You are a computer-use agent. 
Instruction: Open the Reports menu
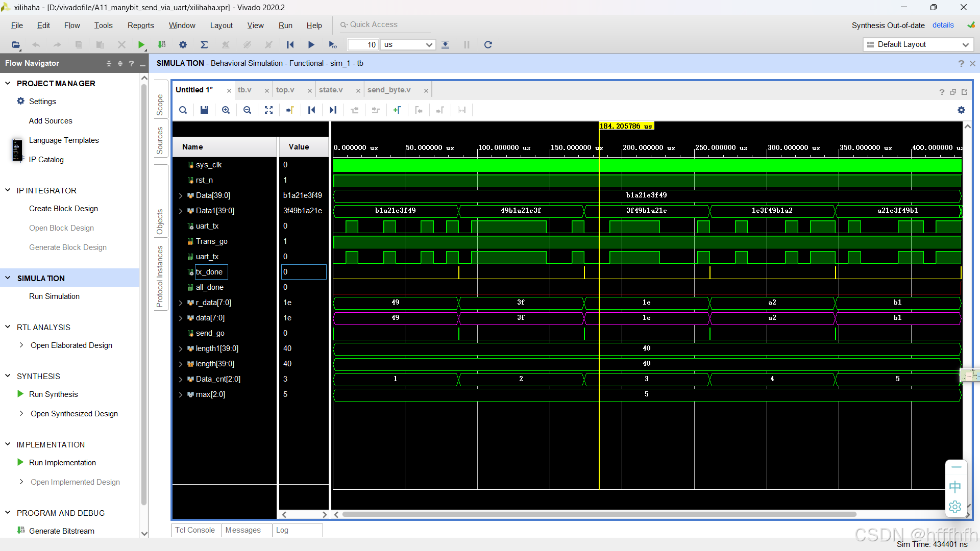click(140, 26)
